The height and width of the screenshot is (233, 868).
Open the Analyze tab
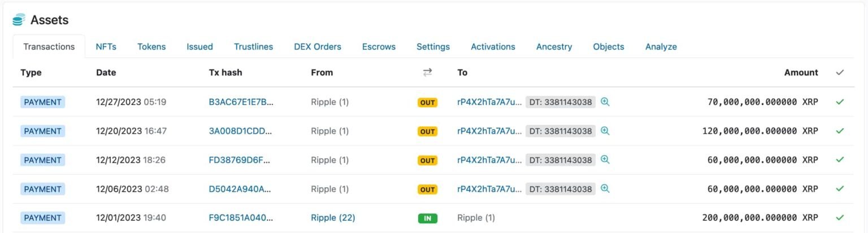click(661, 47)
